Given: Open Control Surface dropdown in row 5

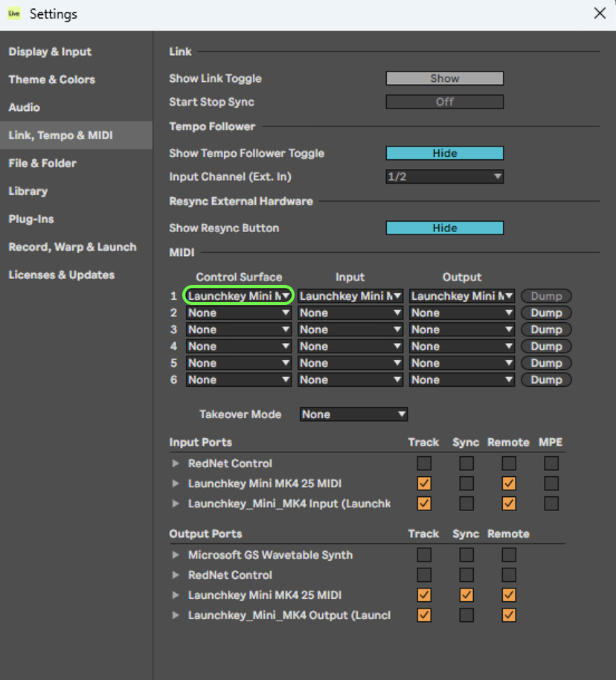Looking at the screenshot, I should pyautogui.click(x=239, y=363).
